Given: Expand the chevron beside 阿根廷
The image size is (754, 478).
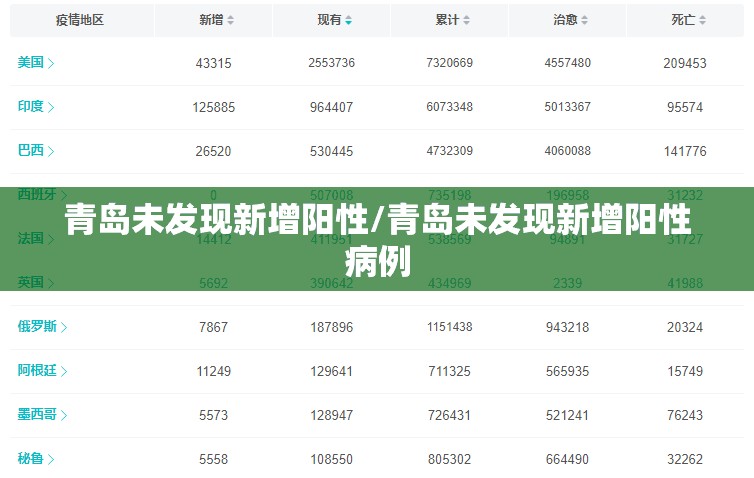Looking at the screenshot, I should point(64,371).
